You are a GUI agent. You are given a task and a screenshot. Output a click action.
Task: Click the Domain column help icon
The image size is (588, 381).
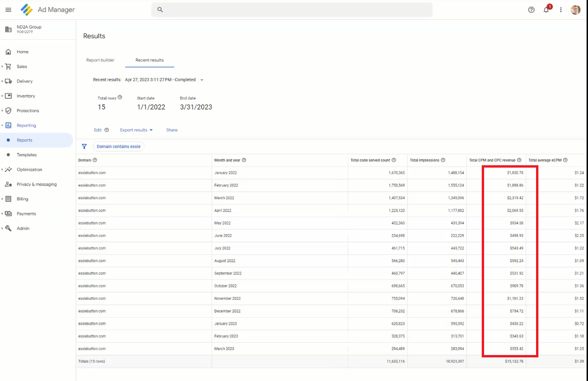click(x=94, y=160)
